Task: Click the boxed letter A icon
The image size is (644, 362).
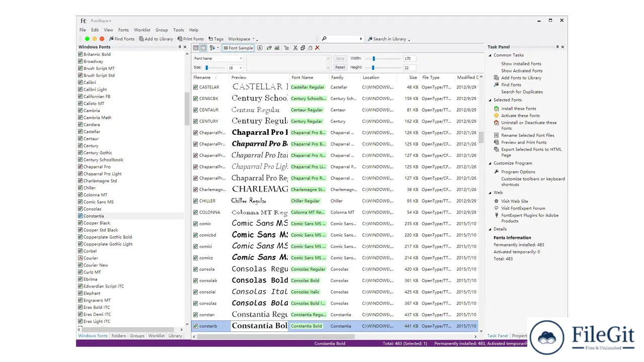Action: [x=260, y=48]
